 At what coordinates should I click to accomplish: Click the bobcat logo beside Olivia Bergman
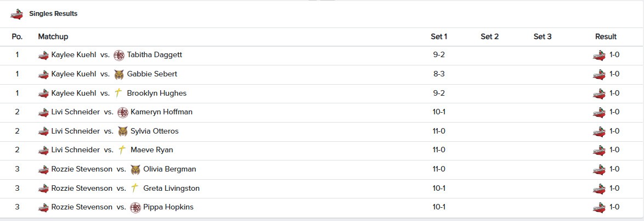pos(135,169)
